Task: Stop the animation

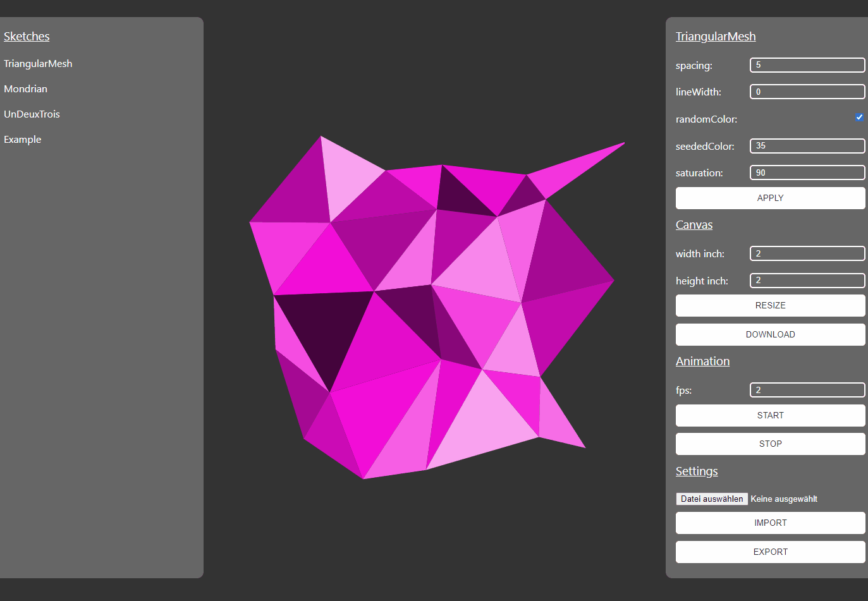Action: coord(770,444)
